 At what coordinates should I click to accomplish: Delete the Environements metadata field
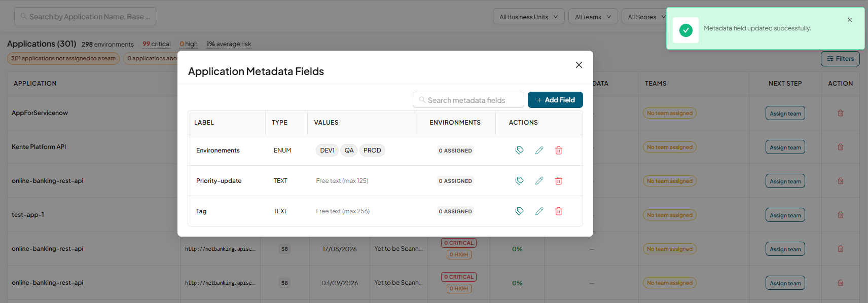pyautogui.click(x=558, y=150)
